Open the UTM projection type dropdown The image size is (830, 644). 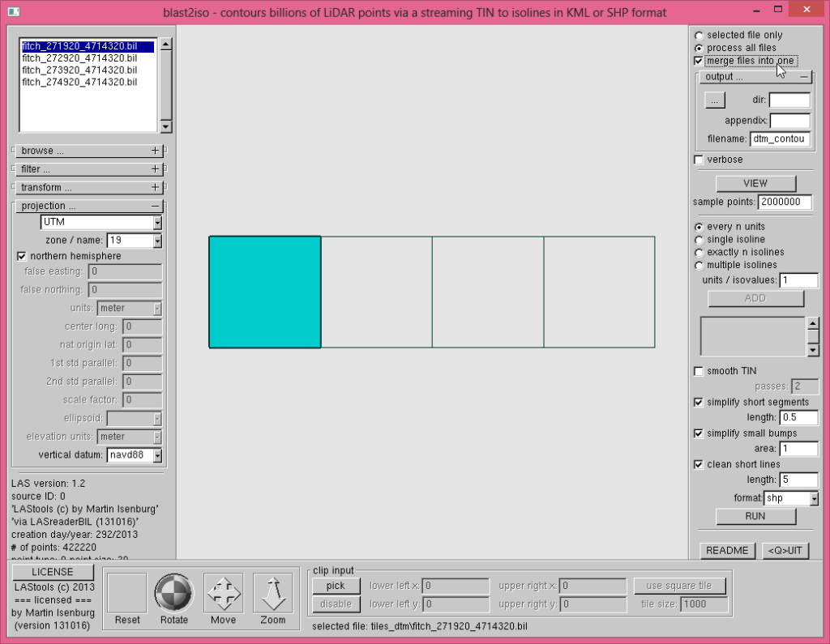tap(157, 223)
